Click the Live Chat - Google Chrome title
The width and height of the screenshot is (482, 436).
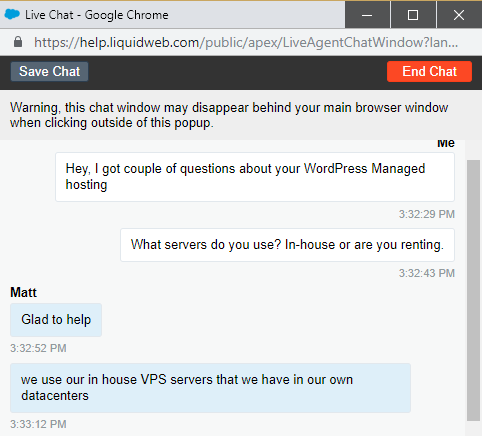[x=97, y=15]
